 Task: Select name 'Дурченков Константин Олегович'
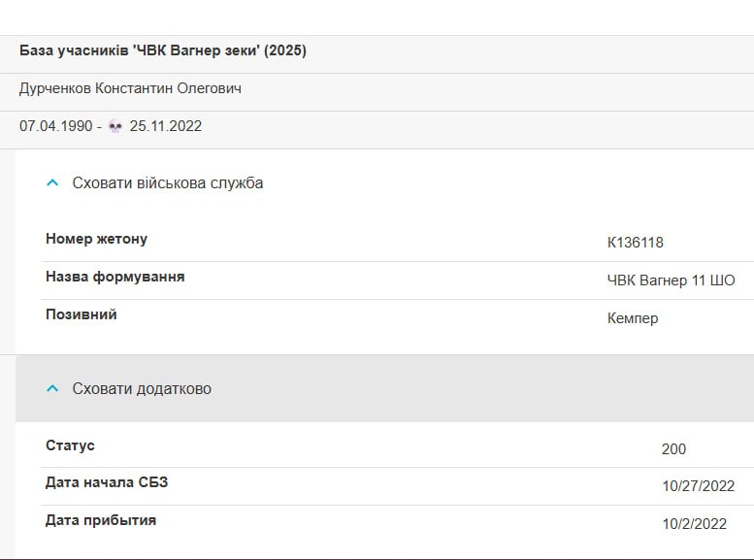pyautogui.click(x=130, y=88)
